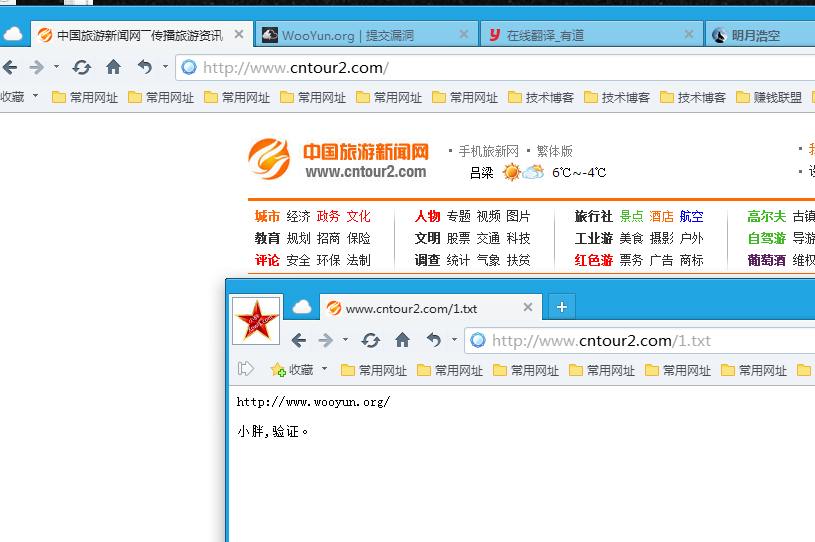Open new tab with plus button in front window
The height and width of the screenshot is (542, 815).
point(561,307)
